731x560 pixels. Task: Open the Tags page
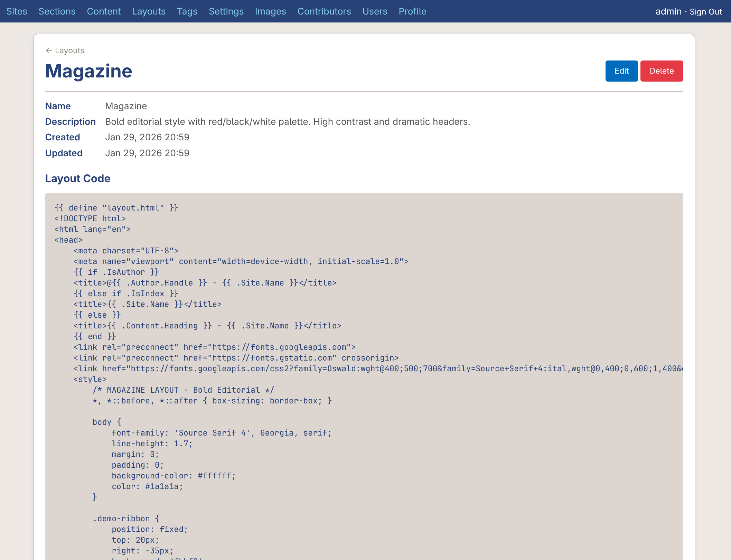[x=187, y=11]
